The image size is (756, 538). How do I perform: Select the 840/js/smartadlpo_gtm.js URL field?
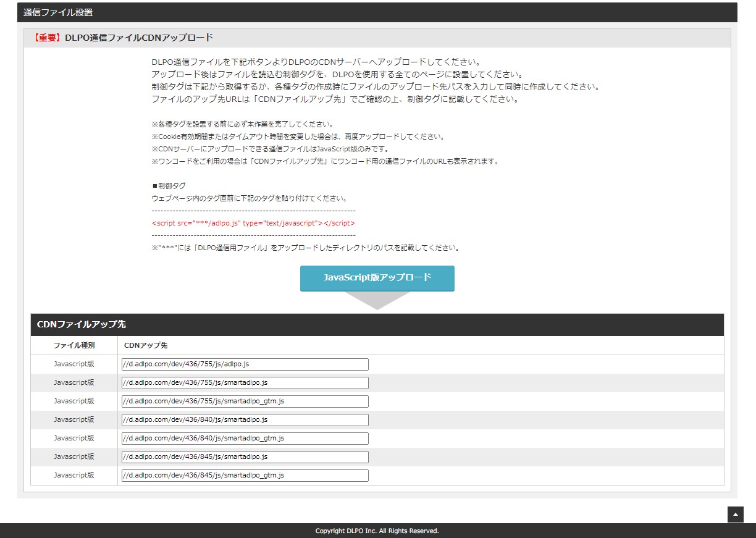click(245, 439)
